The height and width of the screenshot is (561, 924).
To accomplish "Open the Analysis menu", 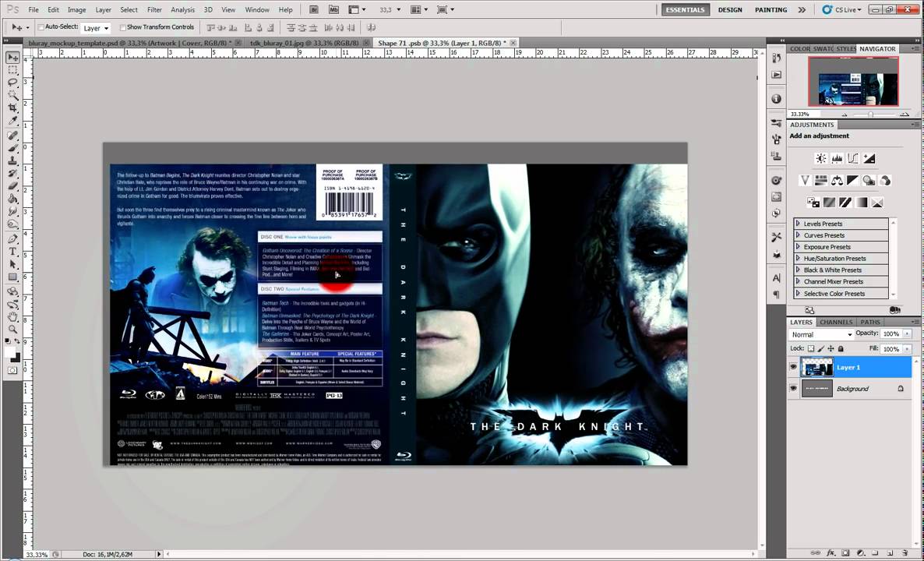I will click(x=182, y=10).
